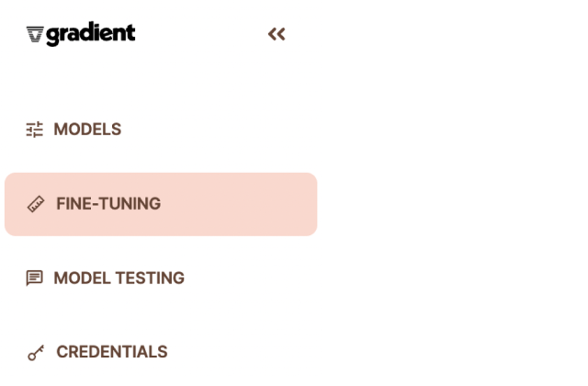
Task: Click the Model Testing chat bubble icon
Action: coord(35,278)
